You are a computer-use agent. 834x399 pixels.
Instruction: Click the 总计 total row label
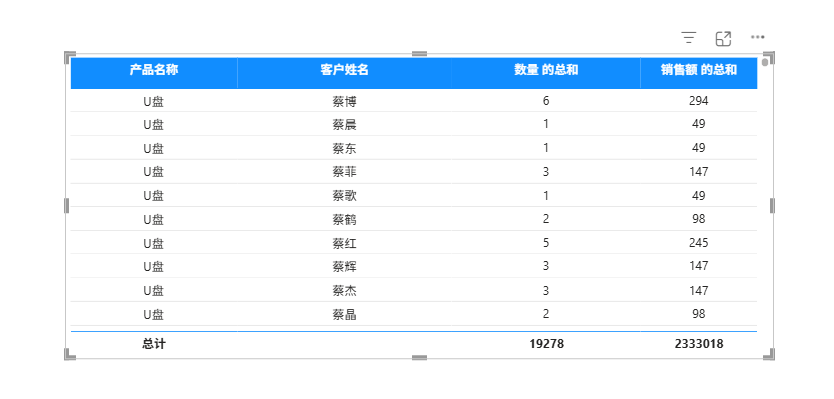point(154,344)
